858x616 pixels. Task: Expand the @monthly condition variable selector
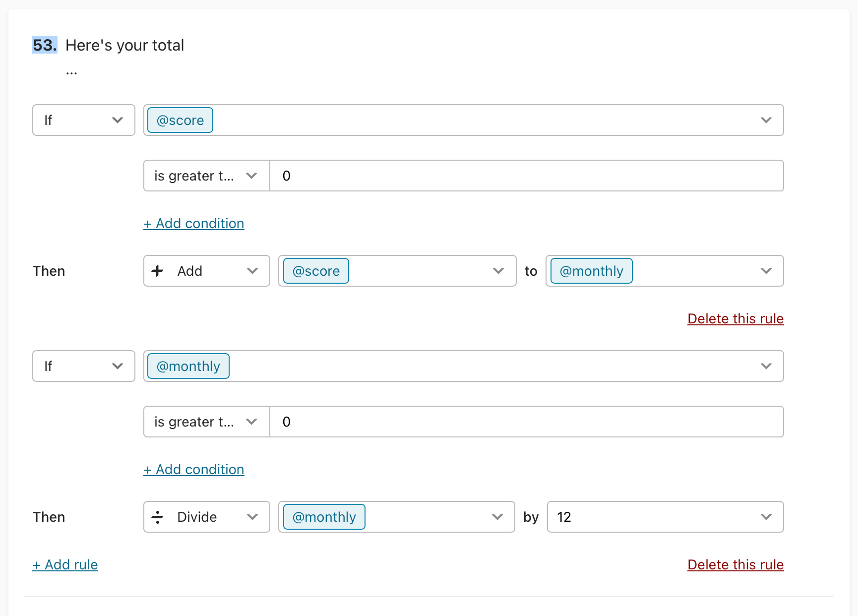point(464,366)
